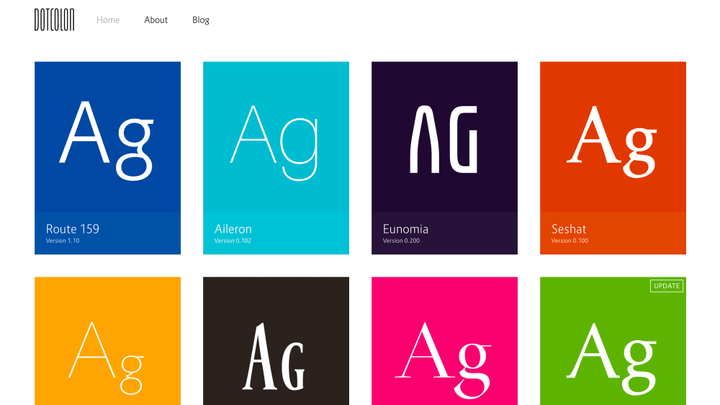The height and width of the screenshot is (405, 720).
Task: Click the Eunomia font name
Action: [x=405, y=229]
